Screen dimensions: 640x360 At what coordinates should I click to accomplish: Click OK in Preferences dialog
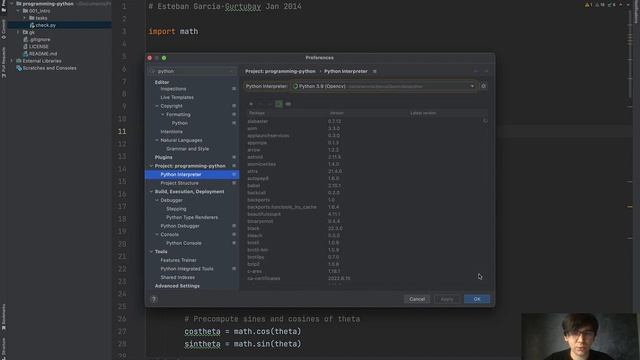pyautogui.click(x=477, y=299)
